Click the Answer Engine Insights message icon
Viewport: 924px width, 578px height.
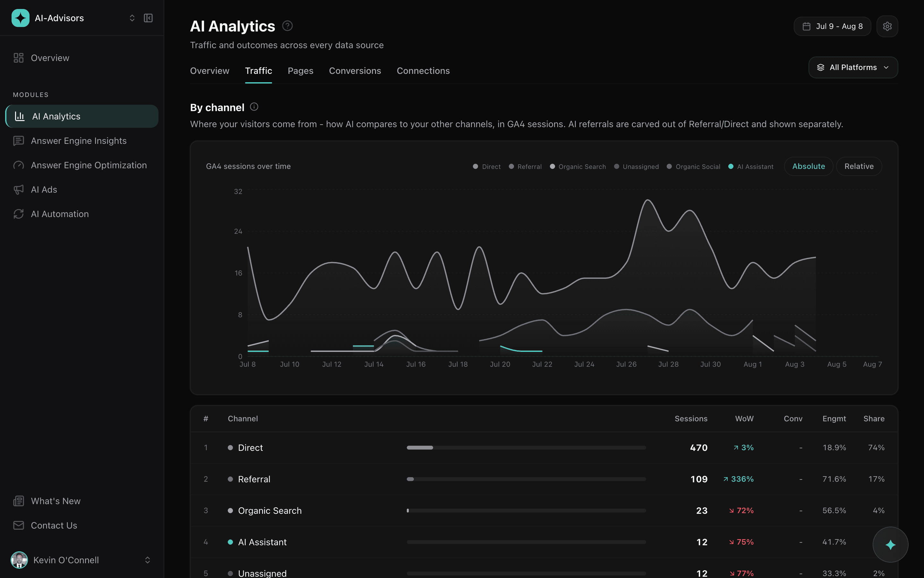18,141
